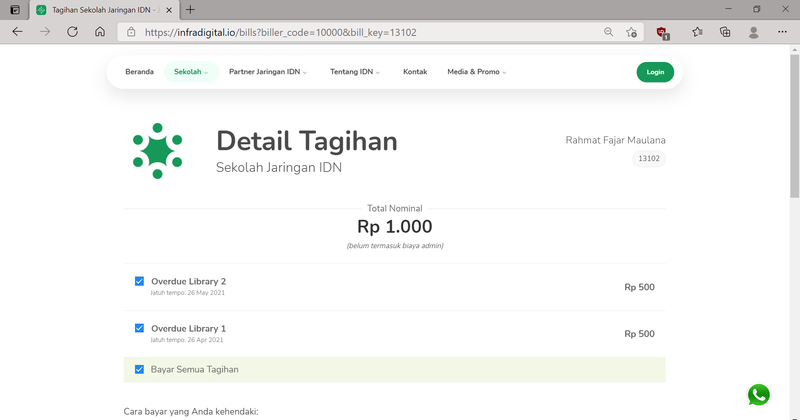Go to the Beranda menu item
The image size is (800, 420).
point(139,72)
